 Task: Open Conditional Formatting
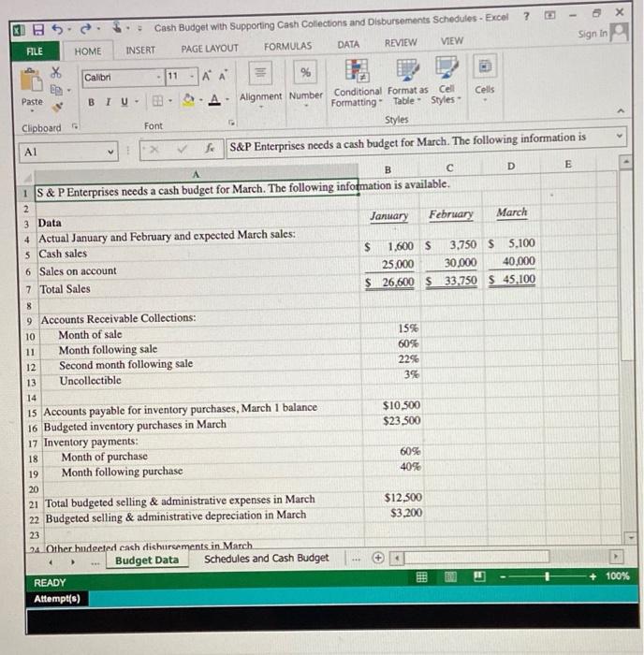tap(357, 83)
